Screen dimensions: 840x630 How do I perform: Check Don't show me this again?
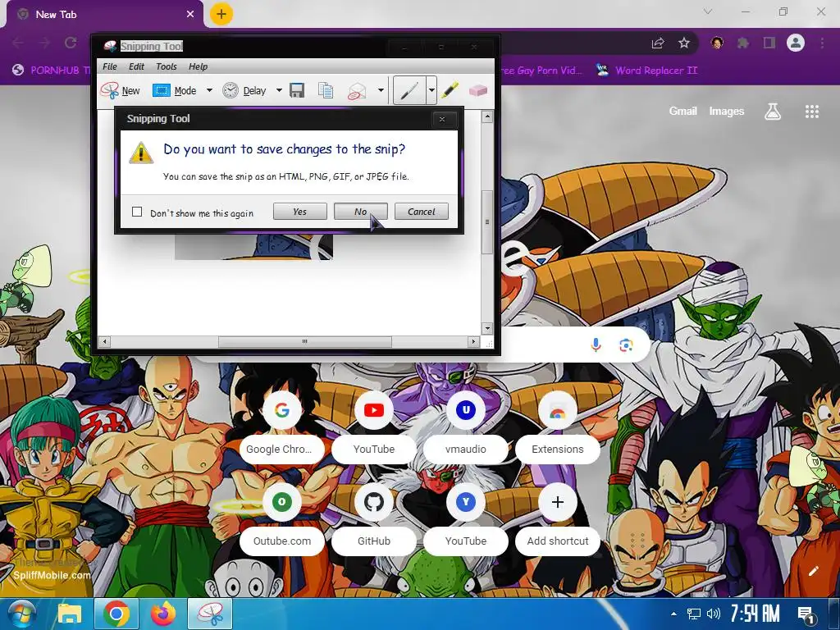137,212
